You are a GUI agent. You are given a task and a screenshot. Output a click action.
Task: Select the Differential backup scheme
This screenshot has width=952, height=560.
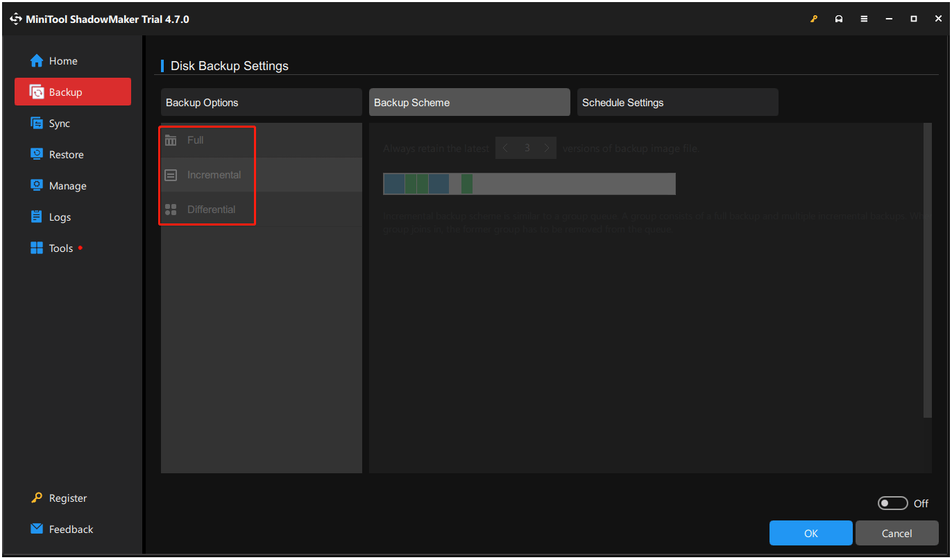[262, 210]
